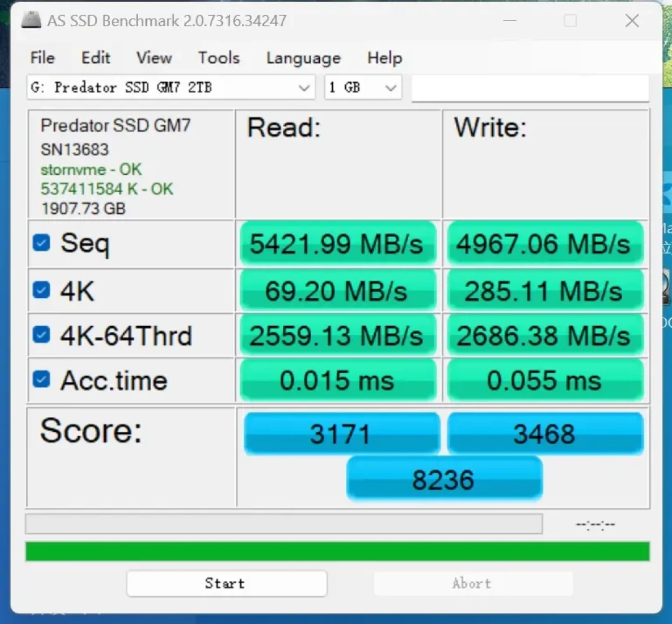Toggle the Acc.time checkbox
Screen dimensions: 672x624
coord(41,380)
